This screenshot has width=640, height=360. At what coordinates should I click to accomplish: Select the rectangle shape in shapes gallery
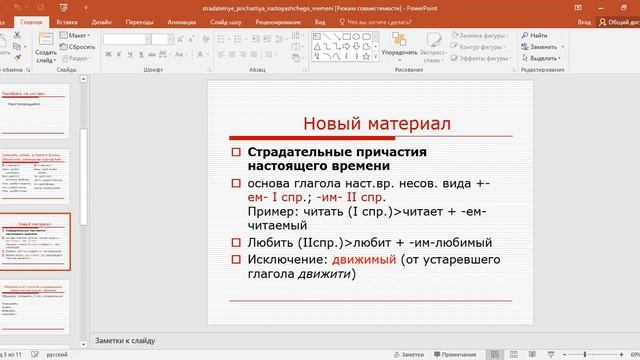pos(347,37)
